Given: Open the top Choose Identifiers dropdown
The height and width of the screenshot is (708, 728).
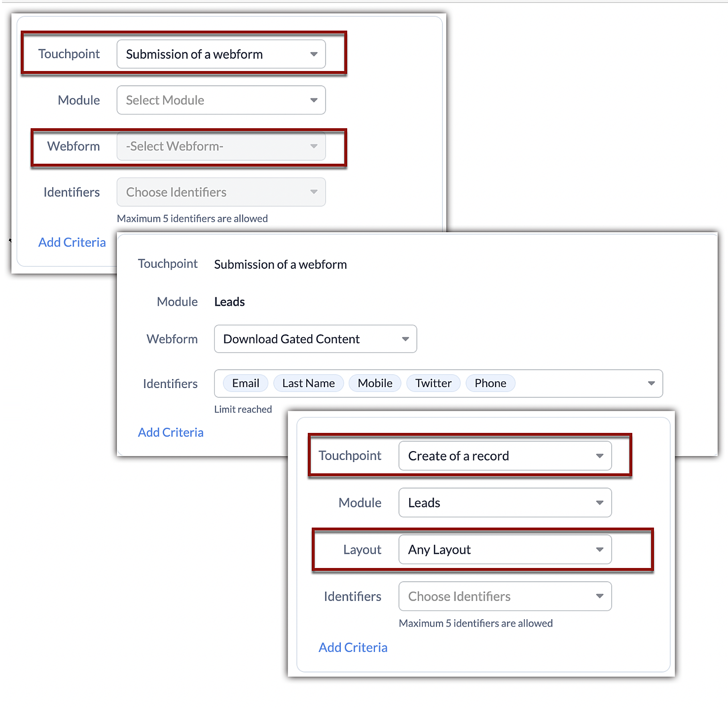Looking at the screenshot, I should click(x=221, y=192).
